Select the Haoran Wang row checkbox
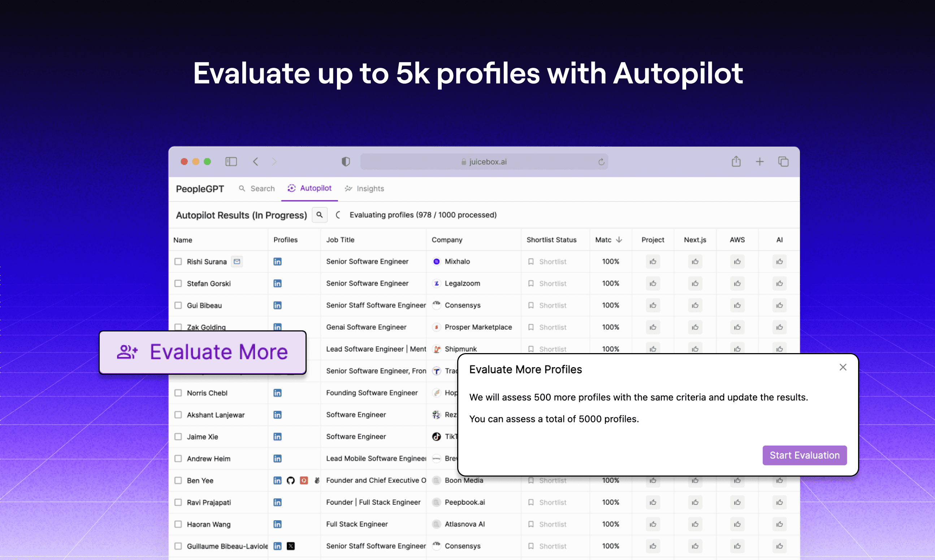 [178, 524]
